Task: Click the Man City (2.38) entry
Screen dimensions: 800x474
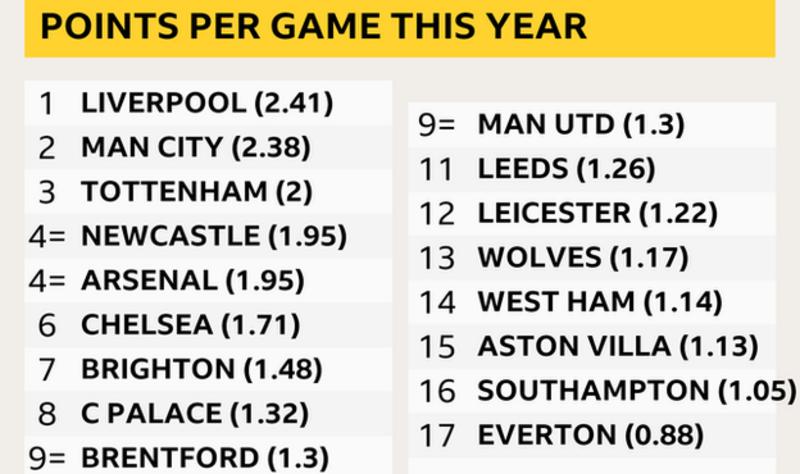Action: tap(195, 148)
